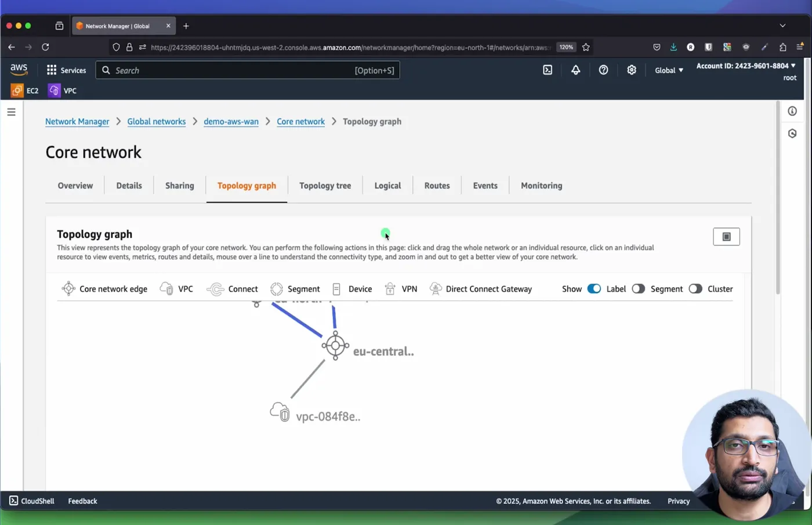Open the side navigation hamburger menu

11,112
